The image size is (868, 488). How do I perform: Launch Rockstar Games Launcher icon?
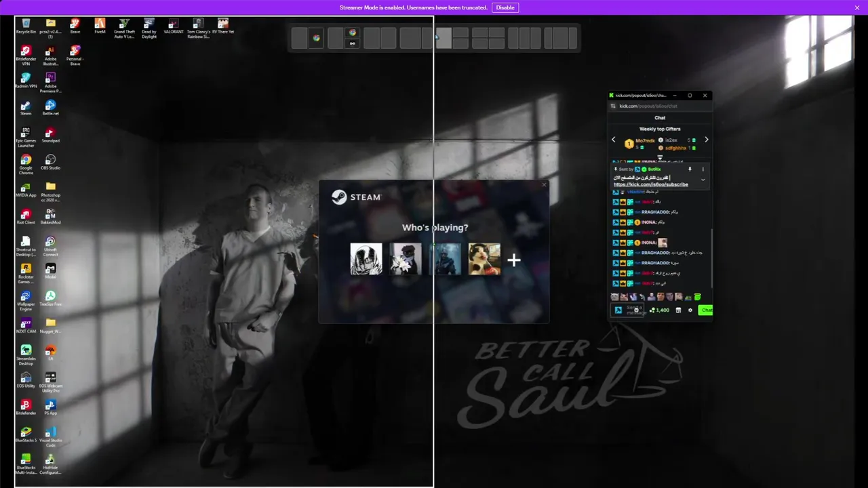click(x=26, y=273)
